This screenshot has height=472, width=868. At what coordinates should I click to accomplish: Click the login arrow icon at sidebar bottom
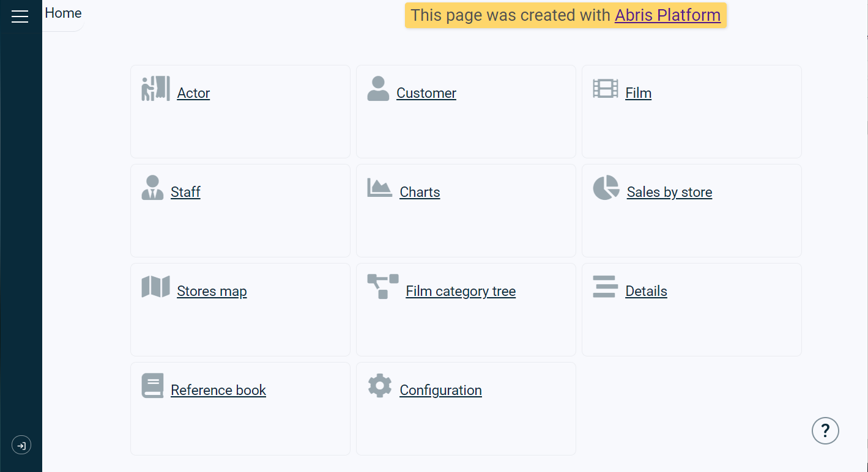tap(21, 445)
